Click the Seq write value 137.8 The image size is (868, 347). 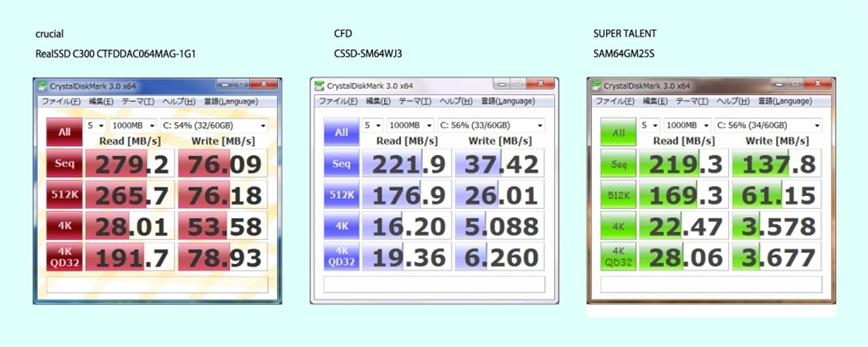pyautogui.click(x=776, y=164)
